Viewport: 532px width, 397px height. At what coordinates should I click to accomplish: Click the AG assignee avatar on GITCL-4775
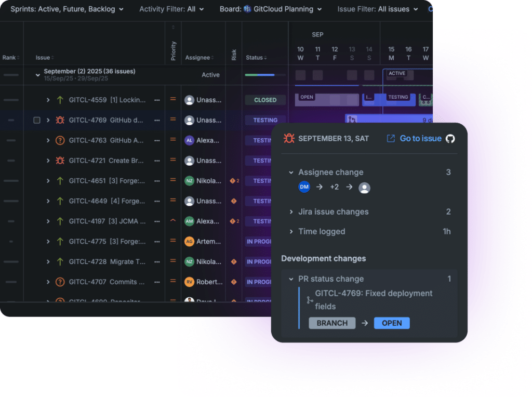(x=189, y=242)
